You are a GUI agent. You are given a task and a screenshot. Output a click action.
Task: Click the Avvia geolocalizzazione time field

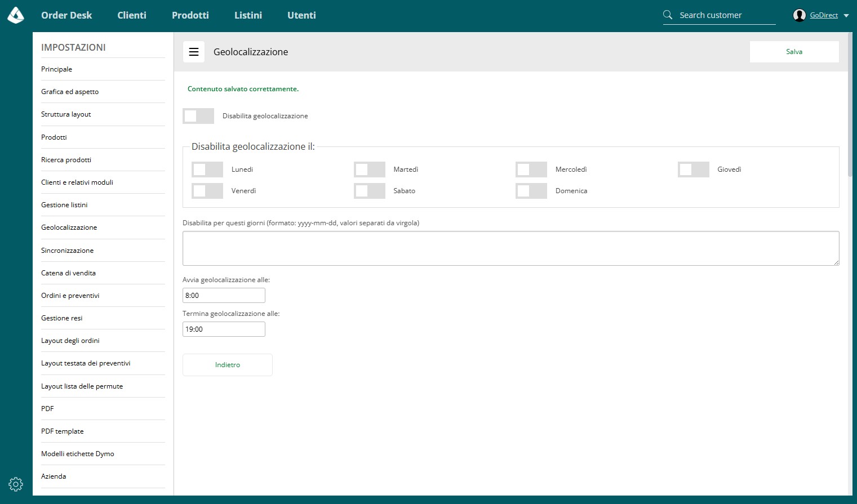(x=224, y=296)
